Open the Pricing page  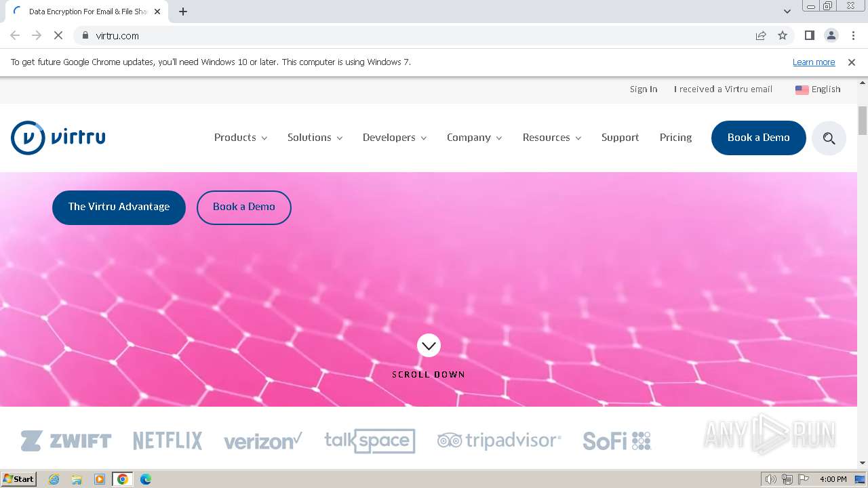[675, 138]
